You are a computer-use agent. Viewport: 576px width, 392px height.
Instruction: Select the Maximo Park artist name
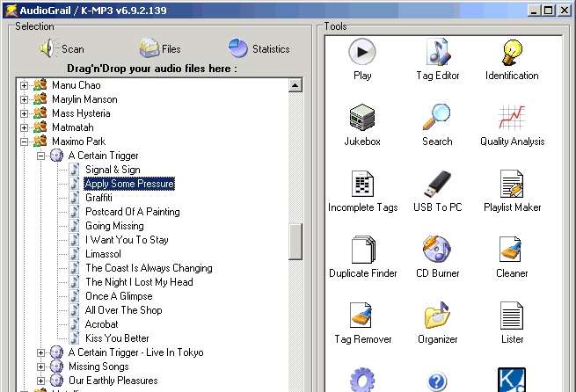coord(78,142)
